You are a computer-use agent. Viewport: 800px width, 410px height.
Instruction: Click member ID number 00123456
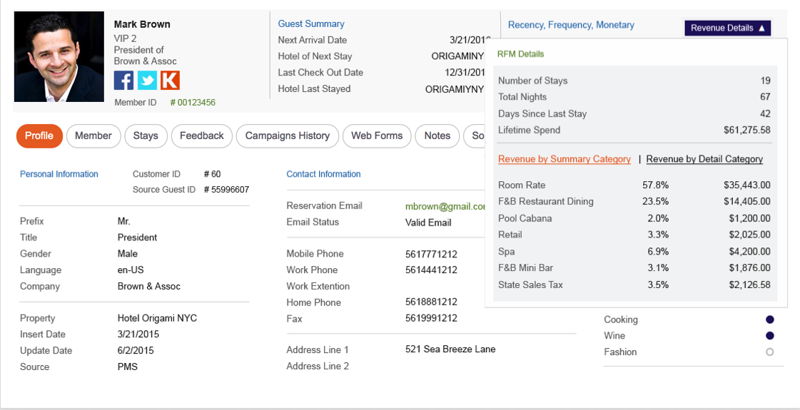pos(193,102)
